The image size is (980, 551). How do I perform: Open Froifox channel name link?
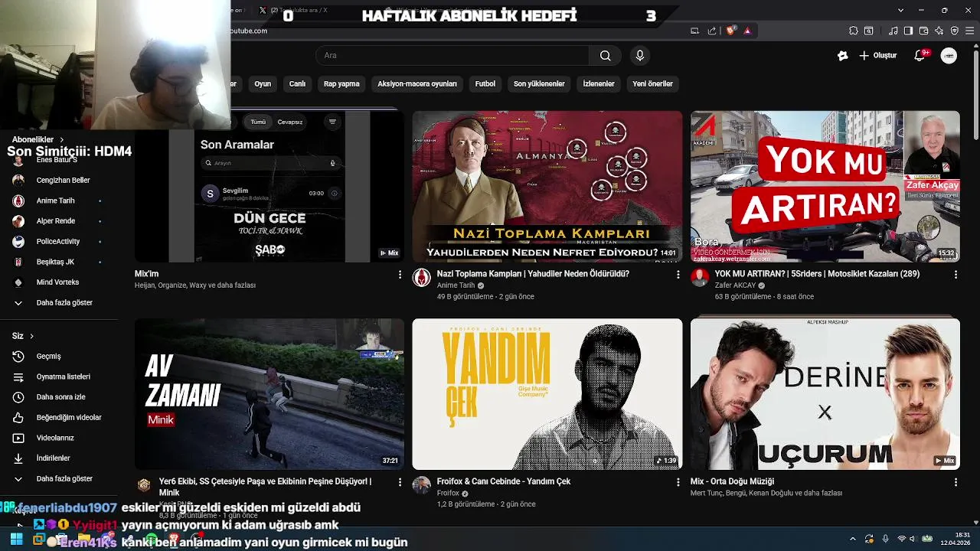click(x=448, y=494)
